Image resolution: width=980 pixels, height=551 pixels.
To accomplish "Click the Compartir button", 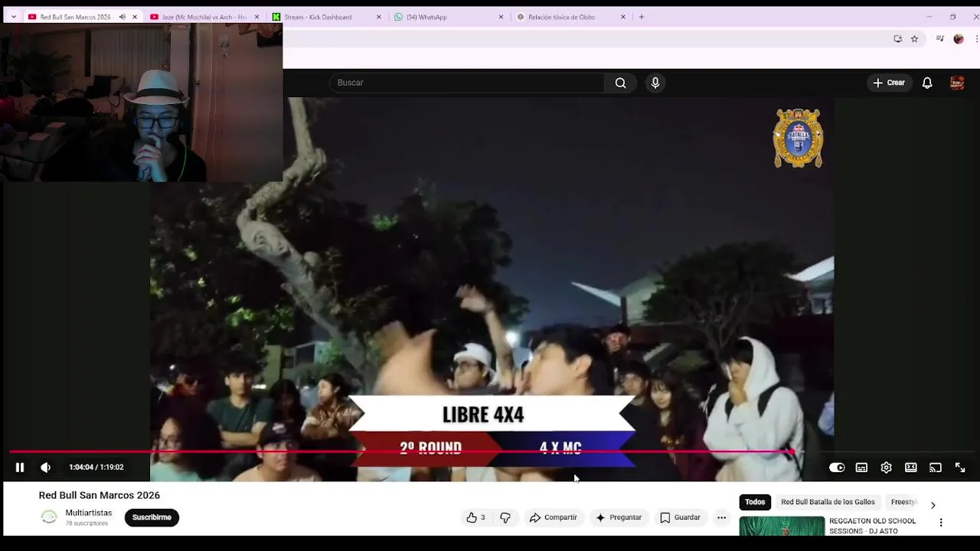I will click(x=553, y=518).
